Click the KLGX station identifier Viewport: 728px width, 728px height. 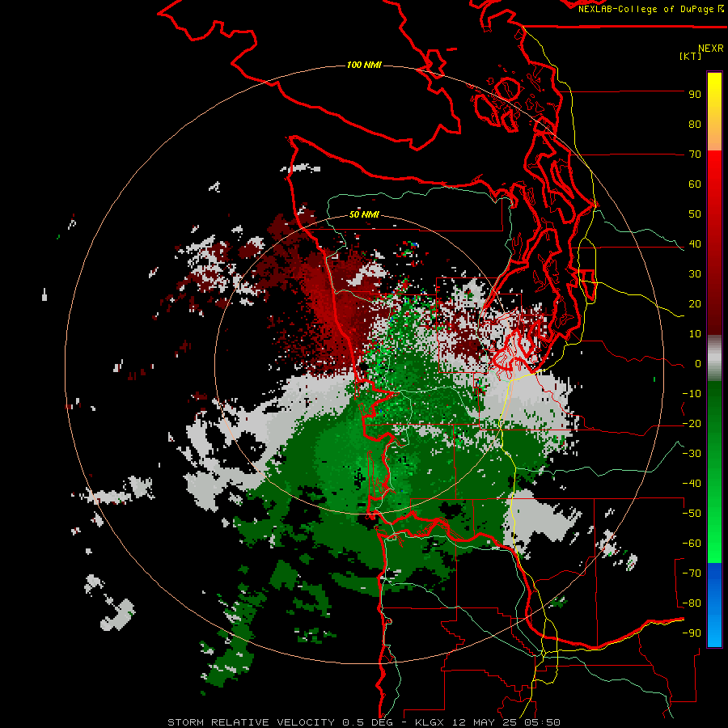[x=431, y=722]
